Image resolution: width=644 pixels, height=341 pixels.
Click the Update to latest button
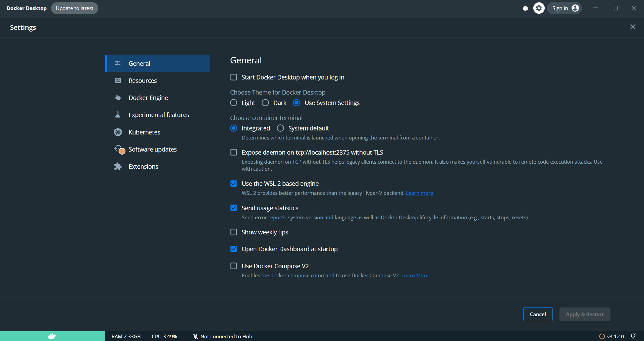(74, 8)
